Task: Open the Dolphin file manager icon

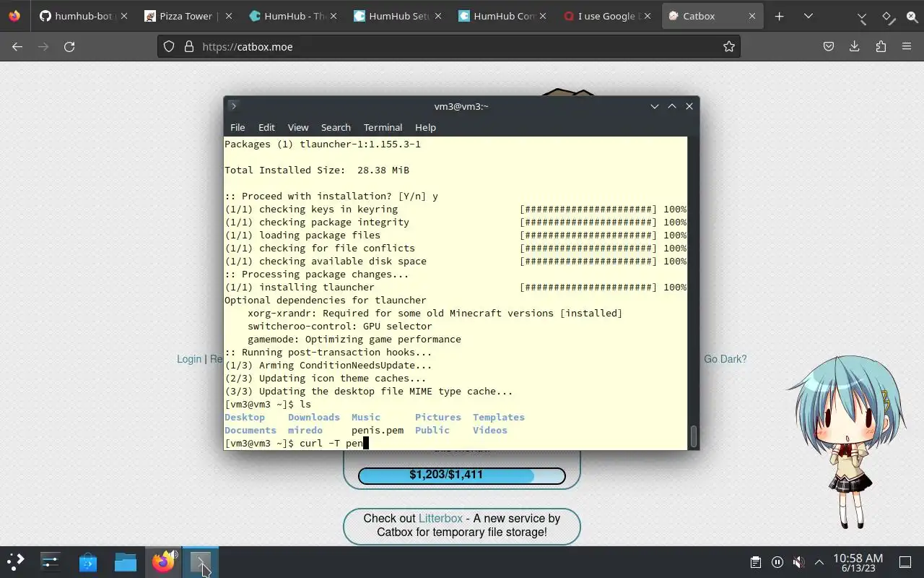Action: pyautogui.click(x=126, y=561)
